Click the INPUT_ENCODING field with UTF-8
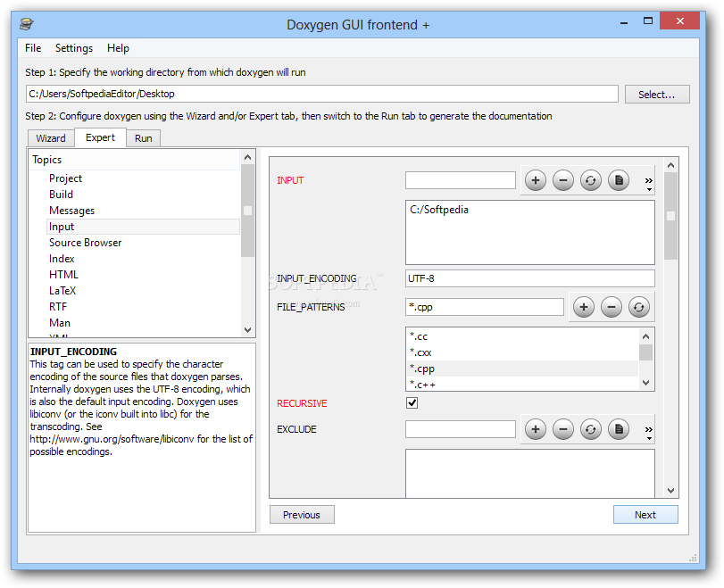Viewport: 724px width, 588px height. point(530,278)
